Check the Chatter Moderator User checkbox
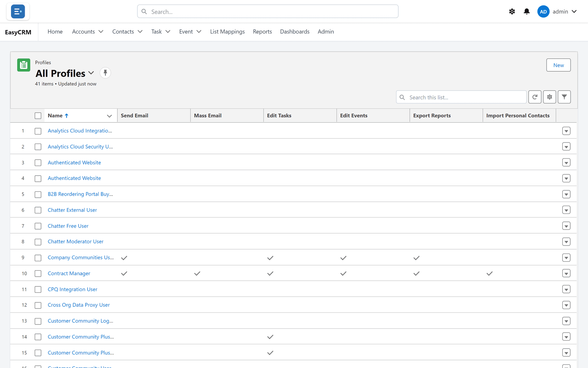Viewport: 588px width, 368px height. tap(38, 242)
